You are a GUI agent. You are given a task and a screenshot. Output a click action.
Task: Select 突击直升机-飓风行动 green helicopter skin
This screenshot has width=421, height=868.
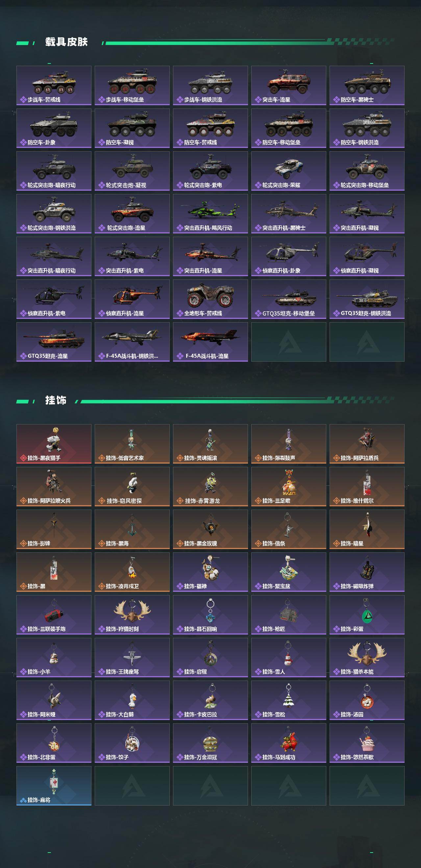pos(210,214)
